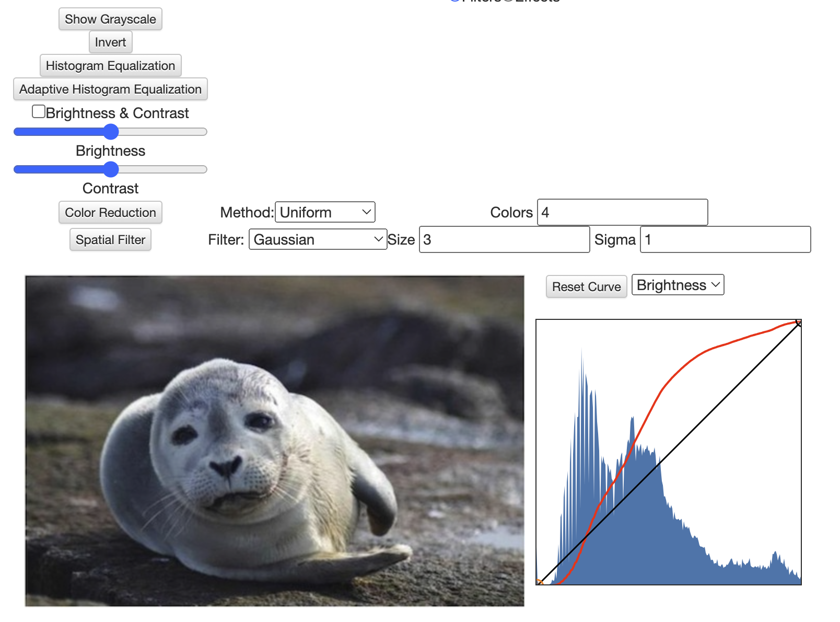This screenshot has width=840, height=622.
Task: Select the curve's bottom-left control point
Action: pos(540,582)
